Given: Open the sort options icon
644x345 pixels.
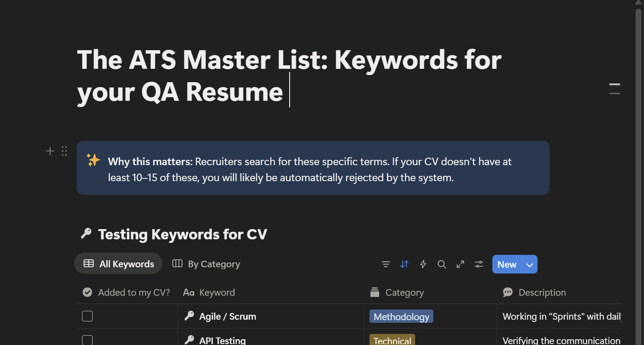Looking at the screenshot, I should pos(404,264).
